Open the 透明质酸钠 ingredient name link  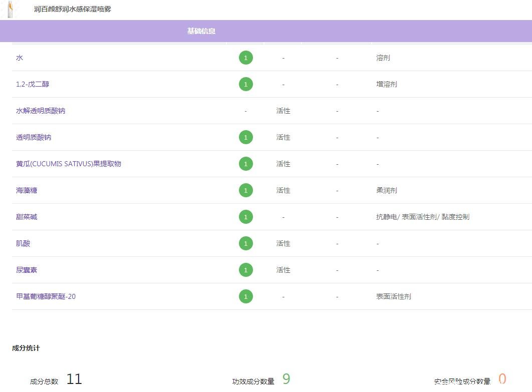(34, 137)
